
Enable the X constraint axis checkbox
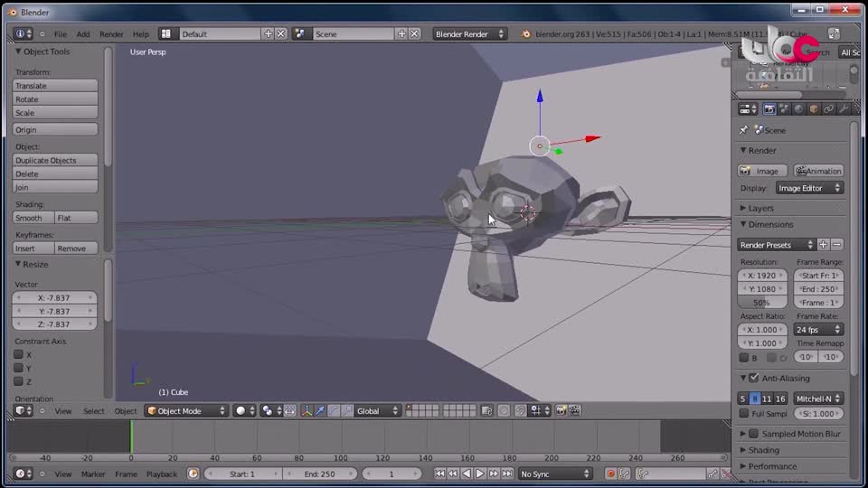[x=18, y=354]
